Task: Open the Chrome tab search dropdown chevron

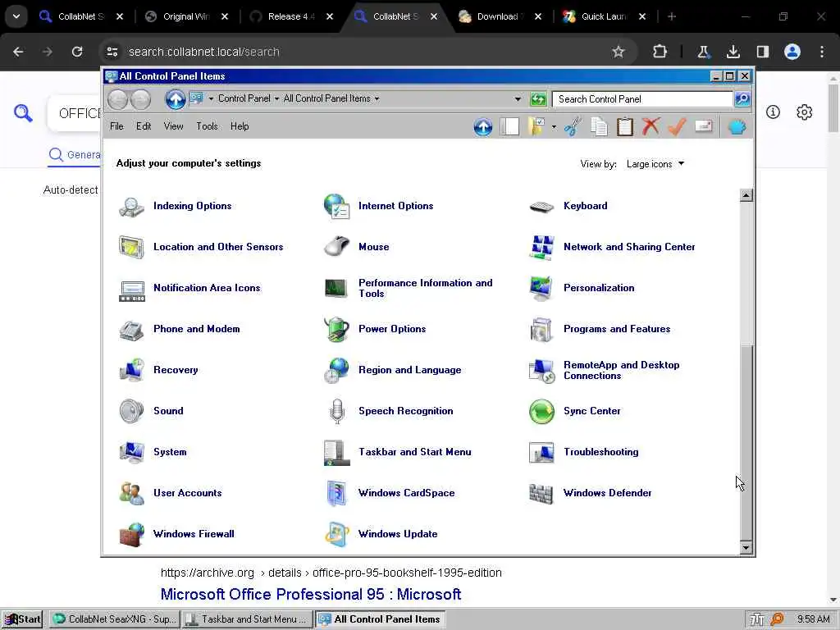Action: [16, 16]
